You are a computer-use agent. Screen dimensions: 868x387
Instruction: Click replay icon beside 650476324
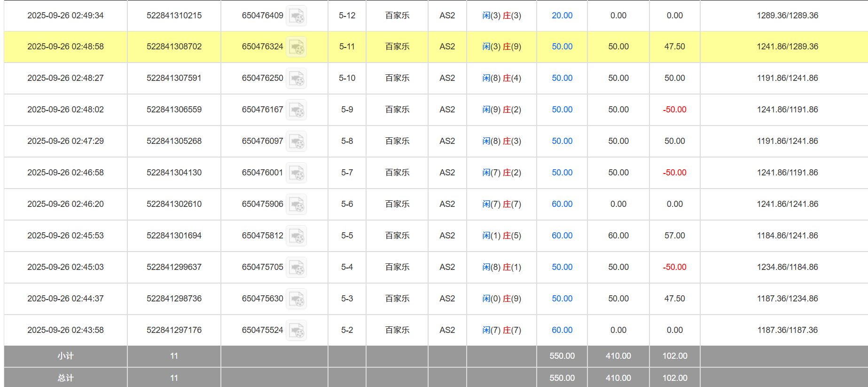[x=297, y=47]
